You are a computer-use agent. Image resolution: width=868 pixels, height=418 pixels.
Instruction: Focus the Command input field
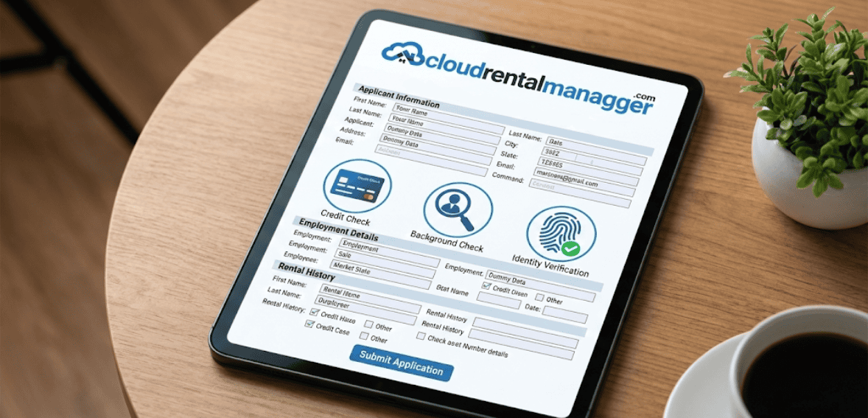point(580,193)
